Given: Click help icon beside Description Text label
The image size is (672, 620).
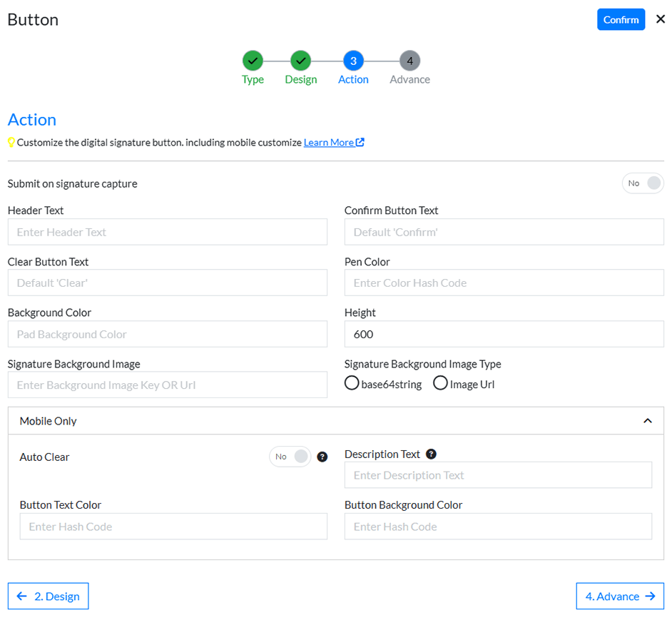Looking at the screenshot, I should (431, 453).
